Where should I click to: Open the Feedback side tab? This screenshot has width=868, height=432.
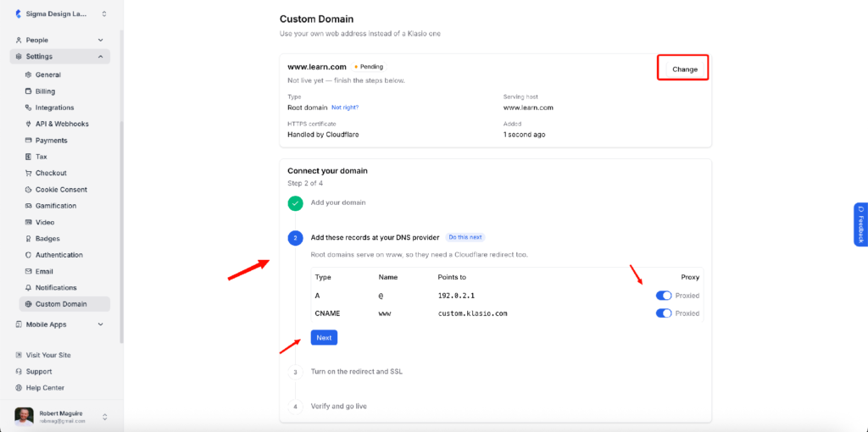(861, 224)
